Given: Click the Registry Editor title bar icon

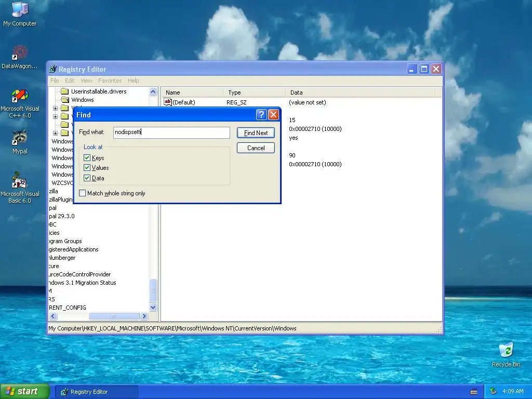Looking at the screenshot, I should pos(52,69).
